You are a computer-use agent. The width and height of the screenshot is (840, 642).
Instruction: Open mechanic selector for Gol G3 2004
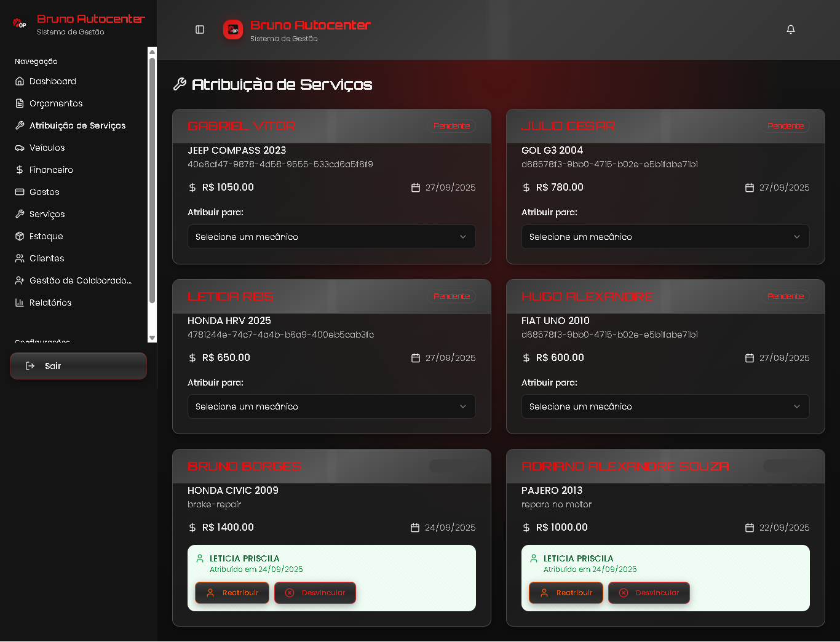click(665, 237)
